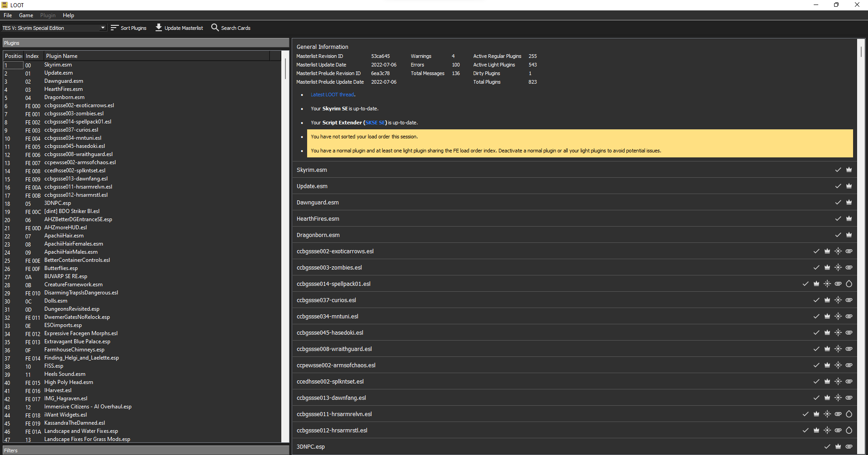The image size is (868, 455).
Task: Click the crown icon on HearthFires.esm card
Action: (849, 218)
